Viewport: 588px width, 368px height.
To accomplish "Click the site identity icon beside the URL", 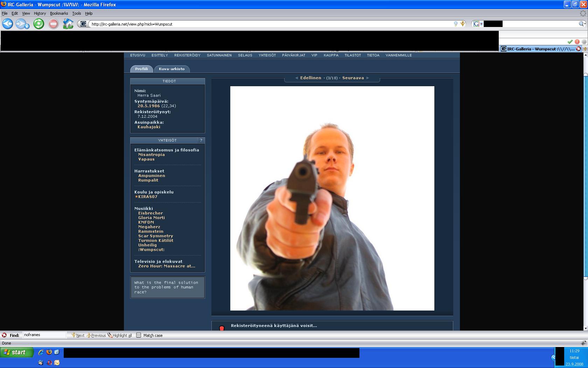I will coord(83,24).
